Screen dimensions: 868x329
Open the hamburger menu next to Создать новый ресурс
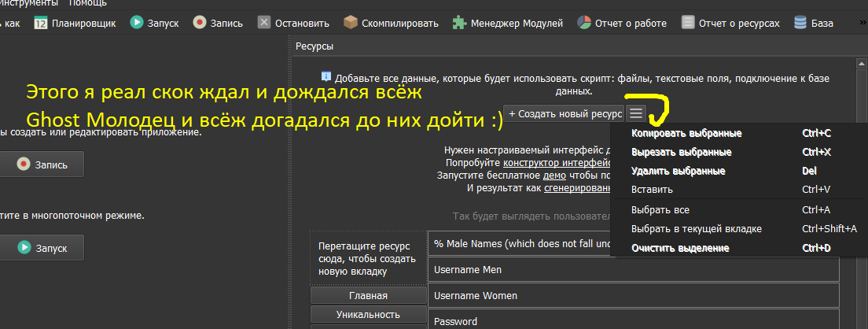click(x=636, y=113)
